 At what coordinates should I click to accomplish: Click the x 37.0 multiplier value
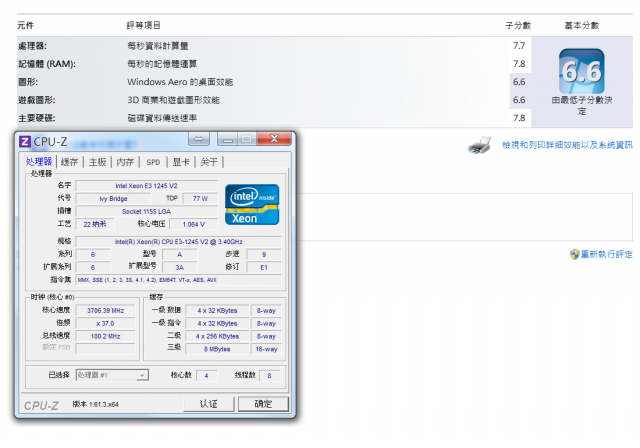[105, 324]
